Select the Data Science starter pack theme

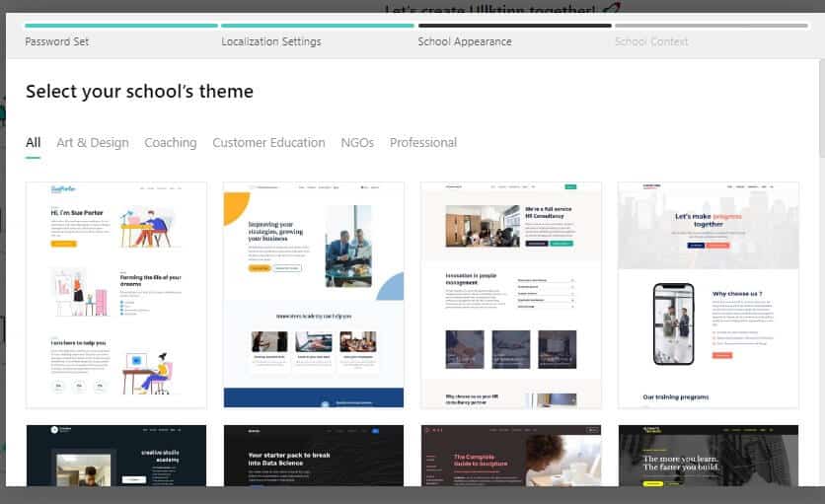coord(314,456)
